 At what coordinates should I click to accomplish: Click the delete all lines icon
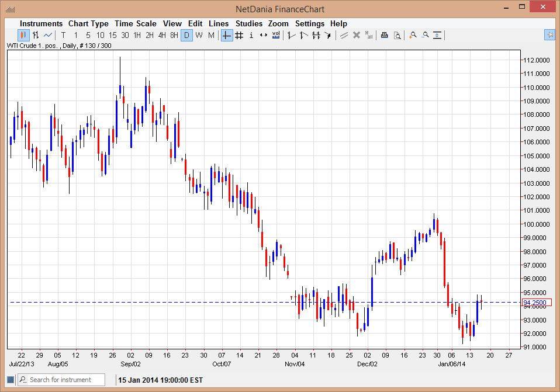click(368, 36)
